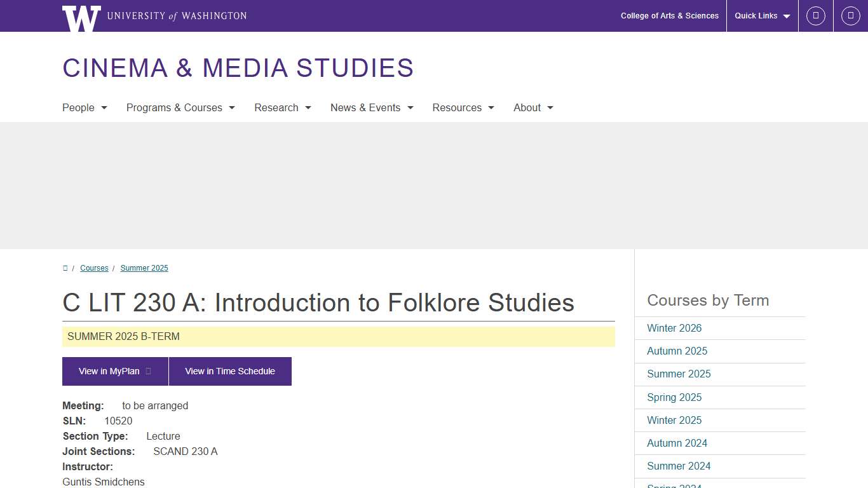Click the home icon in the breadcrumb
Image resolution: width=868 pixels, height=488 pixels.
coord(65,268)
